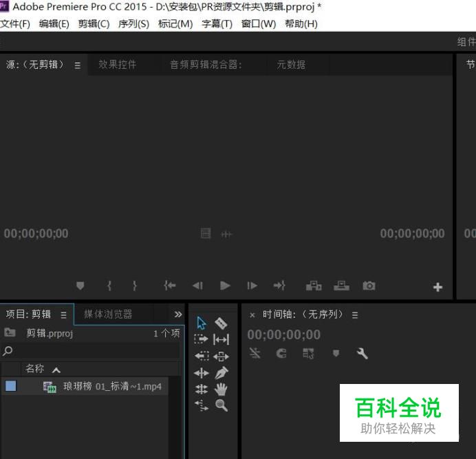This screenshot has height=459, width=476.
Task: Go to Out point in Source monitor
Action: coord(279,286)
